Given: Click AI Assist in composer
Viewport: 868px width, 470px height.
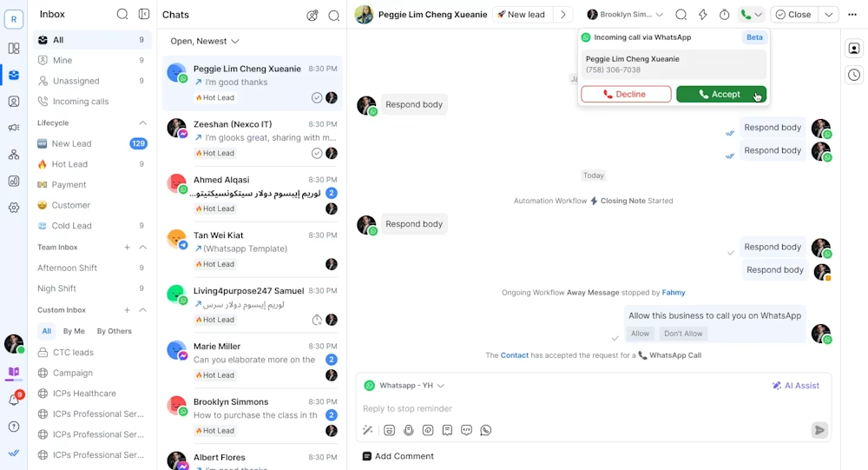Looking at the screenshot, I should pyautogui.click(x=796, y=385).
